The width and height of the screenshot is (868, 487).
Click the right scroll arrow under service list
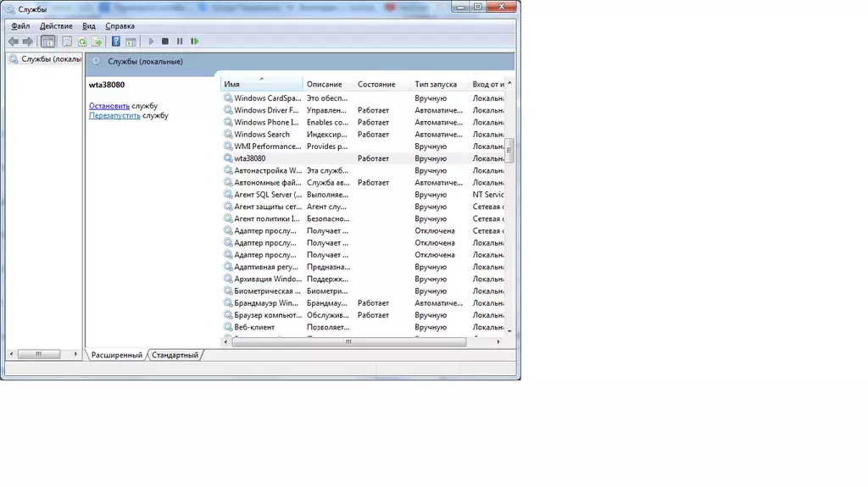498,342
